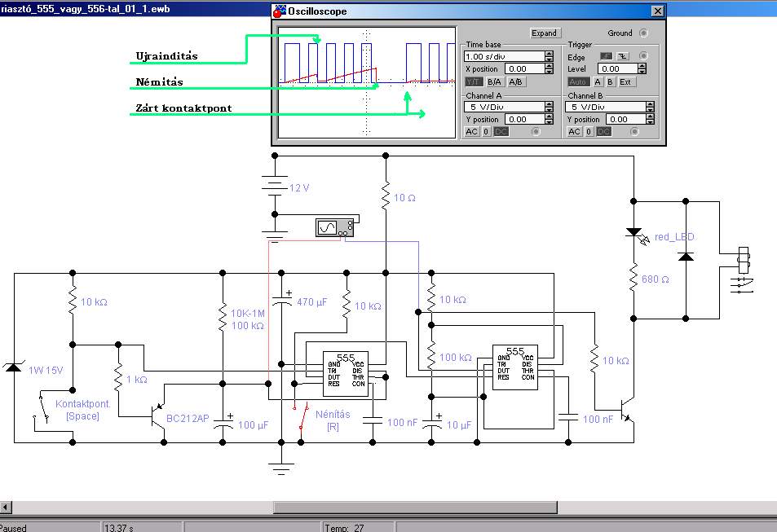Increase Channel B V/Div scale
The image size is (777, 532).
tap(650, 104)
